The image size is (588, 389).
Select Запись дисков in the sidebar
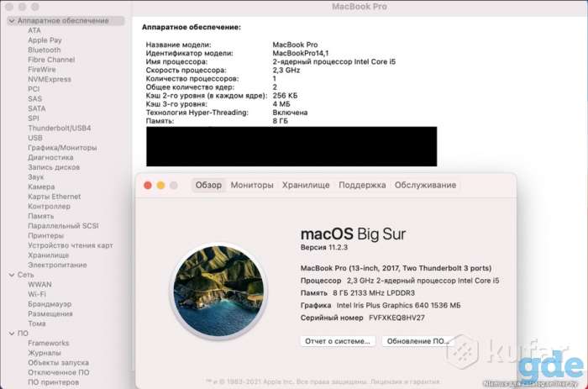pos(54,167)
